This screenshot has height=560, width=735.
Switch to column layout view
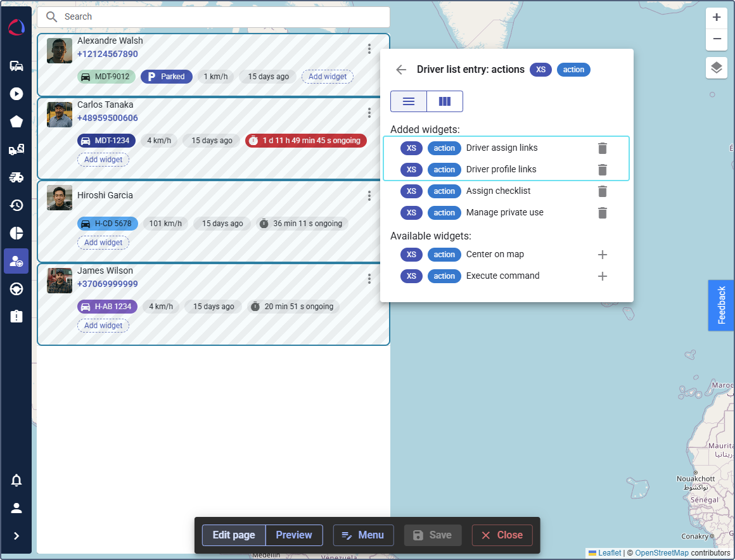click(445, 101)
